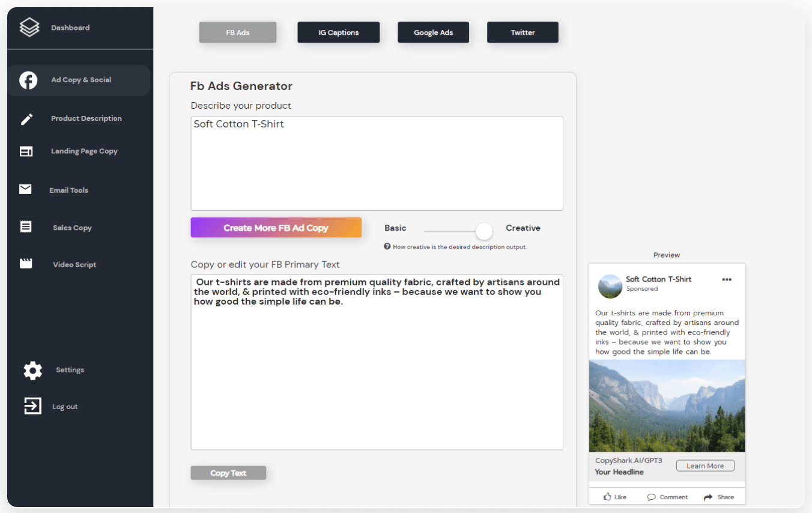Screen dimensions: 812x513
Task: Switch to the Google Ads tab
Action: point(433,32)
